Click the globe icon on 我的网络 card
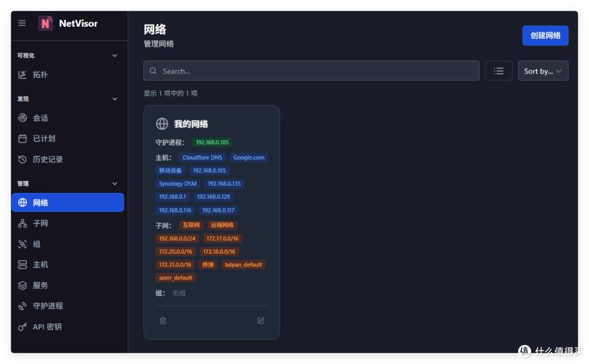Screen dimensions: 589x364 [x=162, y=124]
